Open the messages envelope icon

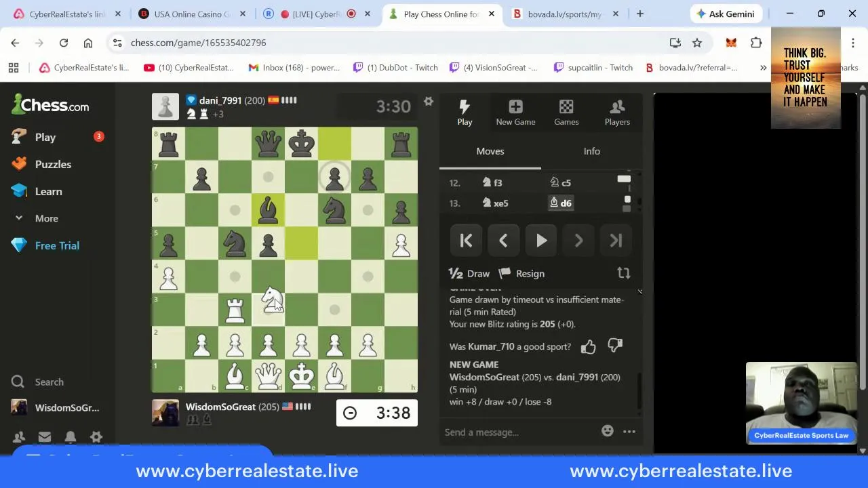(x=45, y=437)
